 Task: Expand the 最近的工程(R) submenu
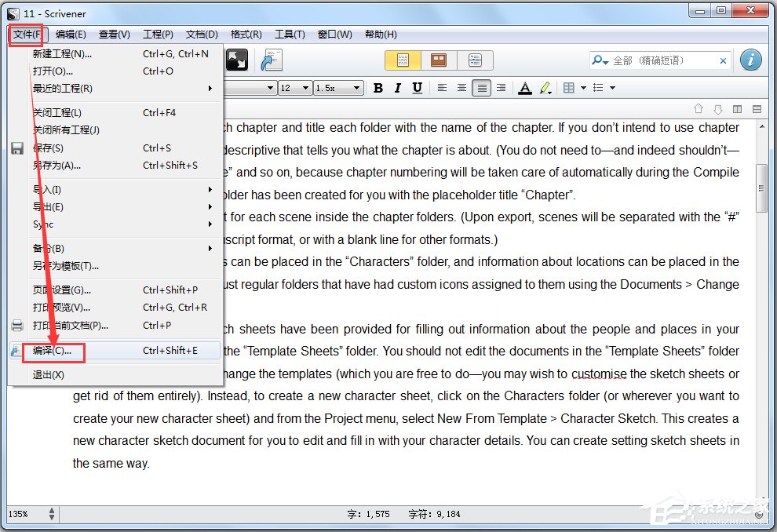[115, 88]
